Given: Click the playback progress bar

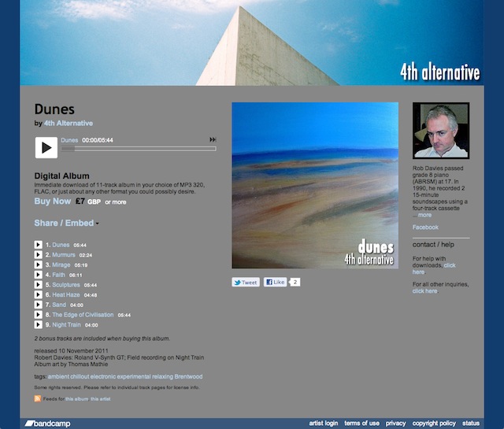Looking at the screenshot, I should 139,149.
